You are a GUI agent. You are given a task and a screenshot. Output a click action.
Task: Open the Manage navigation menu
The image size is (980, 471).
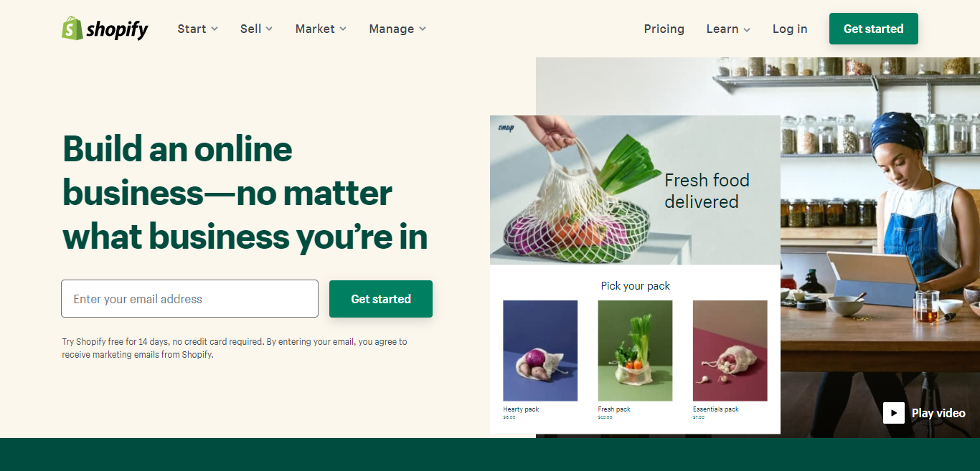[x=397, y=29]
